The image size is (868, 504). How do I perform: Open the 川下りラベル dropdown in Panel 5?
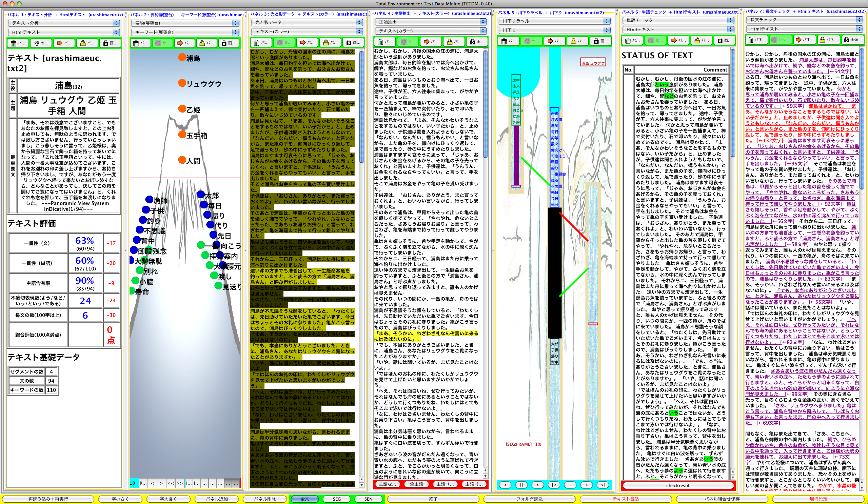(x=554, y=21)
